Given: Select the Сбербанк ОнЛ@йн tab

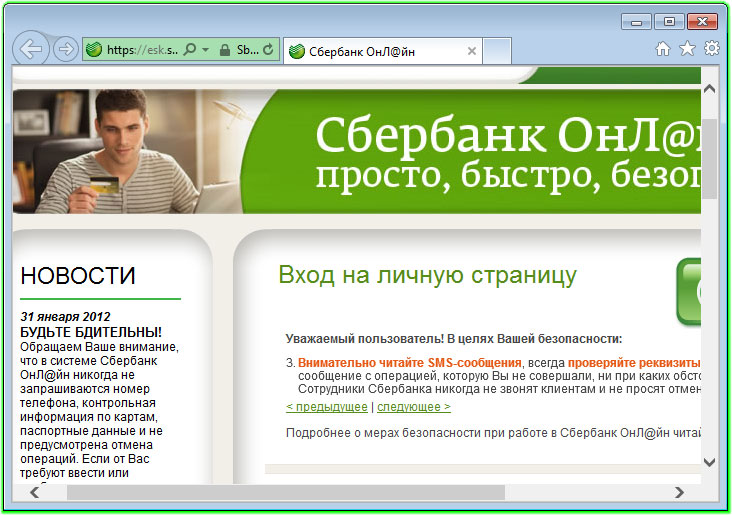Looking at the screenshot, I should coord(381,51).
